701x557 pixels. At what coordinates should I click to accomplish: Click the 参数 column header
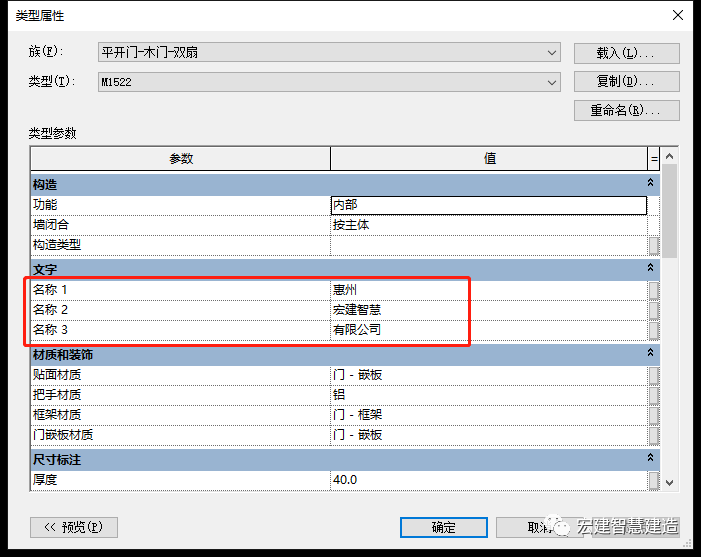pos(181,159)
